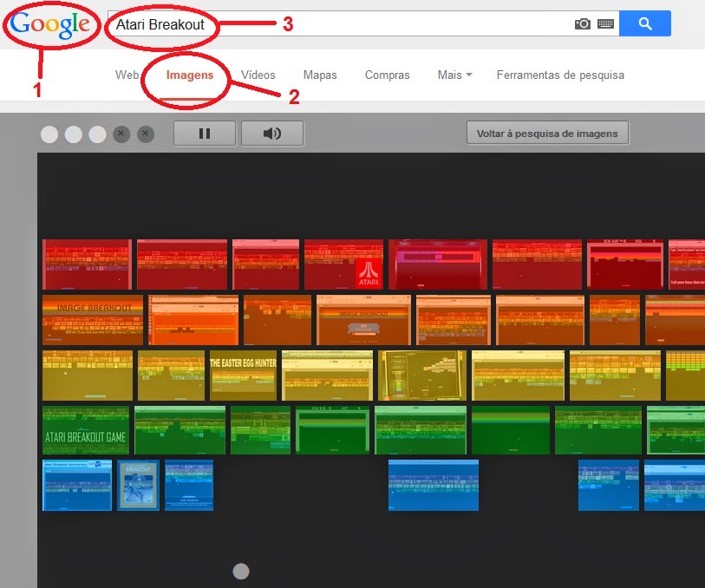Switch to the Web tab
Image resolution: width=705 pixels, height=588 pixels.
pyautogui.click(x=127, y=75)
